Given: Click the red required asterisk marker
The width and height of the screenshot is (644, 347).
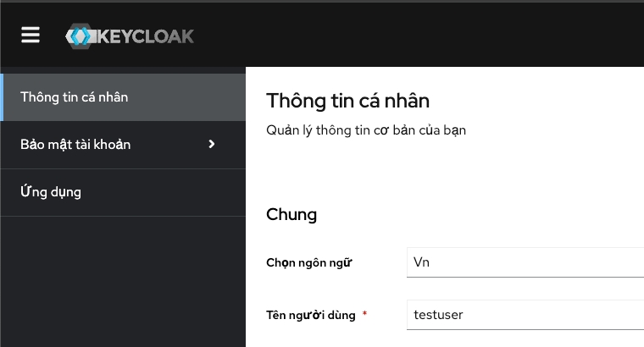Looking at the screenshot, I should pos(365,314).
